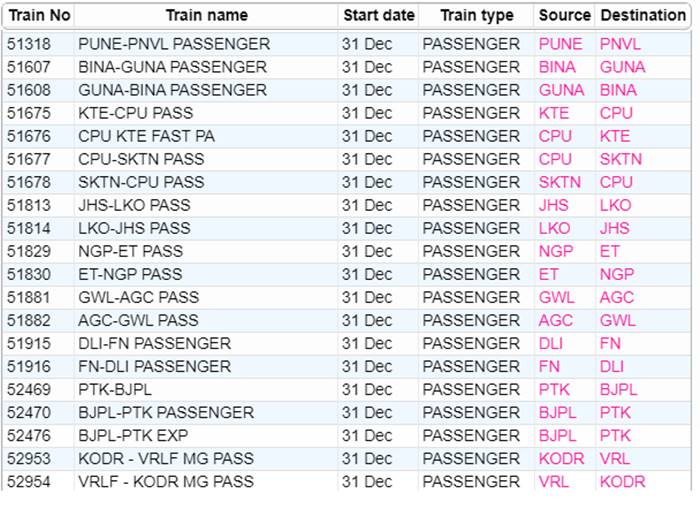Image resolution: width=700 pixels, height=508 pixels.
Task: Open SKTN destination link for train 51677
Action: [621, 159]
